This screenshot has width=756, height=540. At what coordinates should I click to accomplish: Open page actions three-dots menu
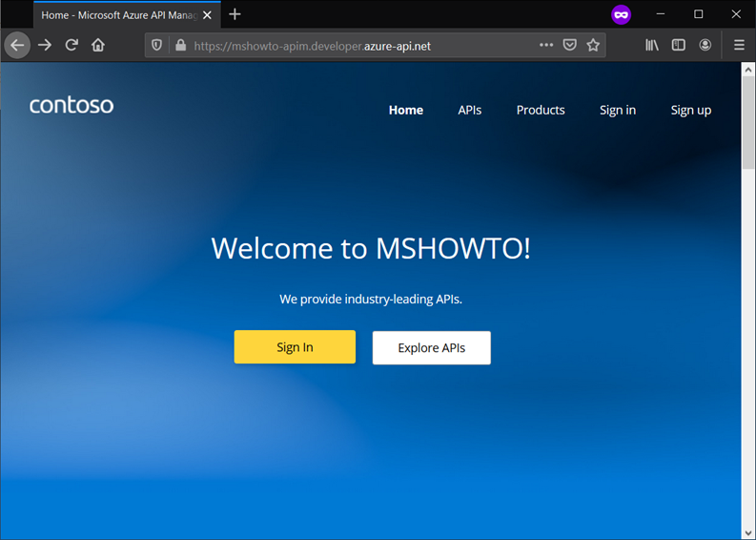click(x=546, y=45)
